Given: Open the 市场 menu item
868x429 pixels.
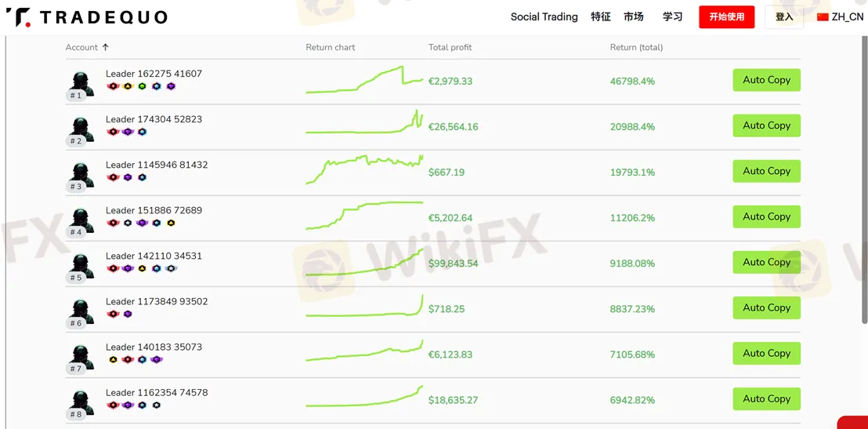Looking at the screenshot, I should [634, 17].
